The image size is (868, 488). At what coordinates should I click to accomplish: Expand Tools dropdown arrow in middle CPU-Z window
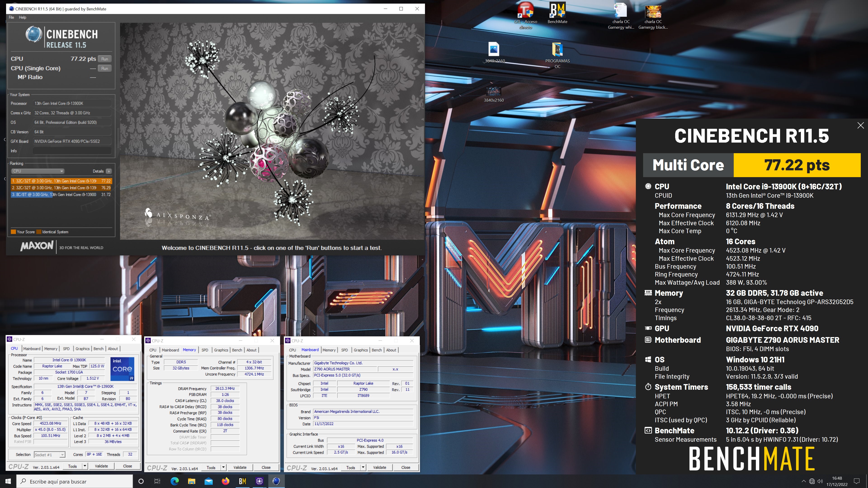point(223,467)
